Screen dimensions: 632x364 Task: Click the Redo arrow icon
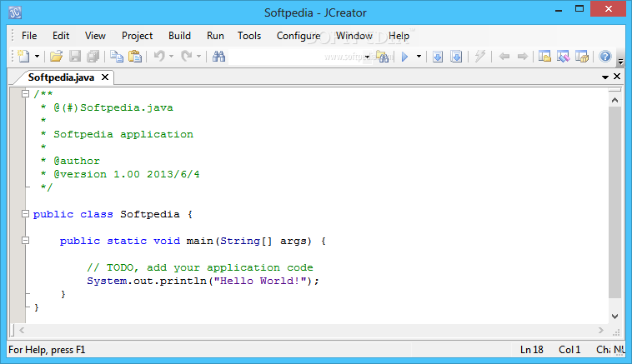[x=187, y=56]
